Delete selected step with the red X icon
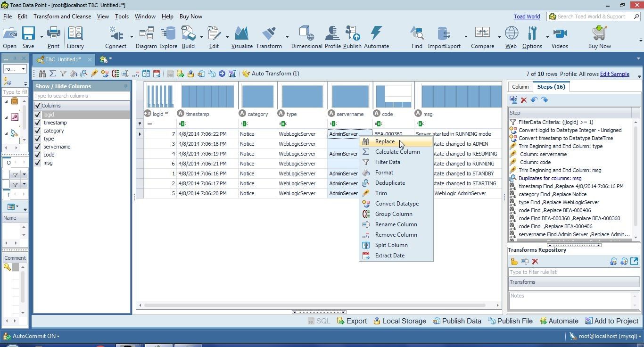 pyautogui.click(x=523, y=99)
